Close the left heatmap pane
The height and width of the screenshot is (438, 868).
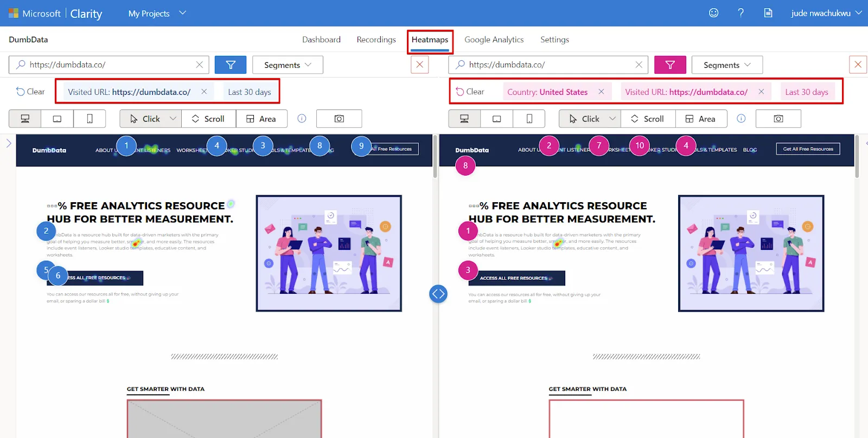point(419,65)
